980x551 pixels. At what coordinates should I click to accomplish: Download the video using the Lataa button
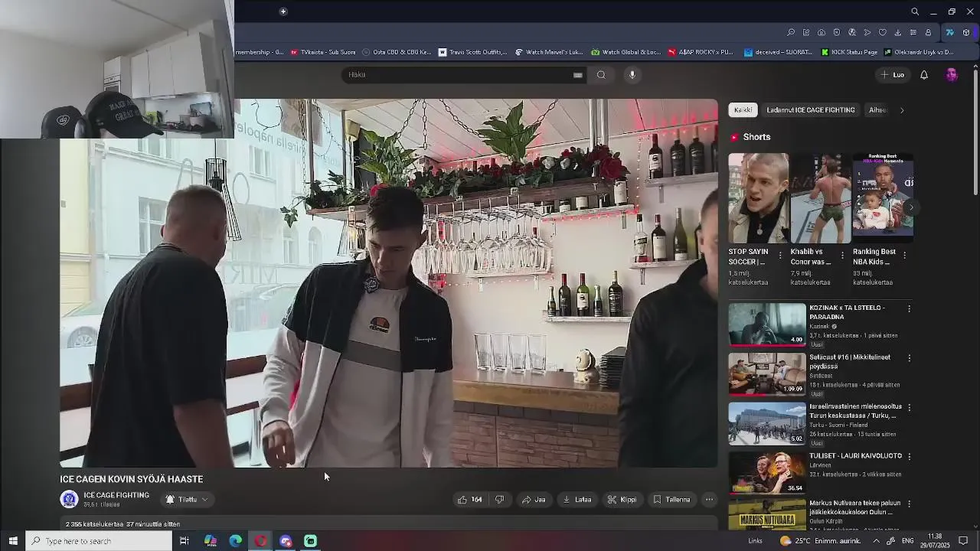577,500
